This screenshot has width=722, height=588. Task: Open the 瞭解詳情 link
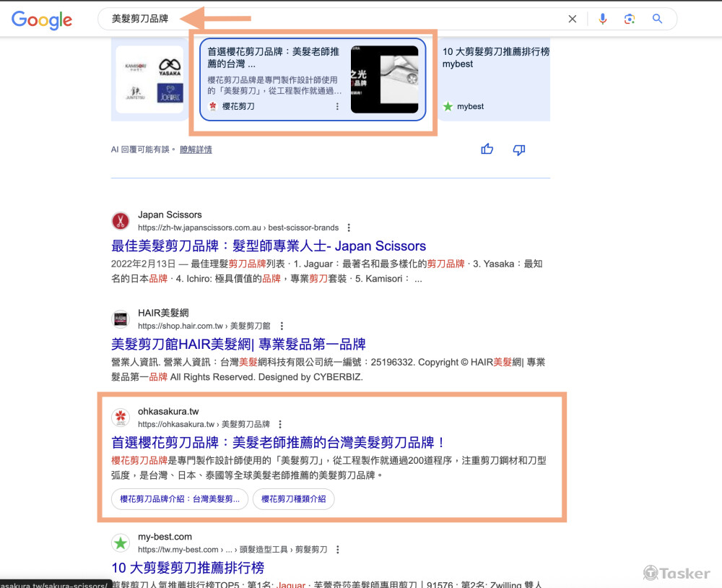point(196,150)
